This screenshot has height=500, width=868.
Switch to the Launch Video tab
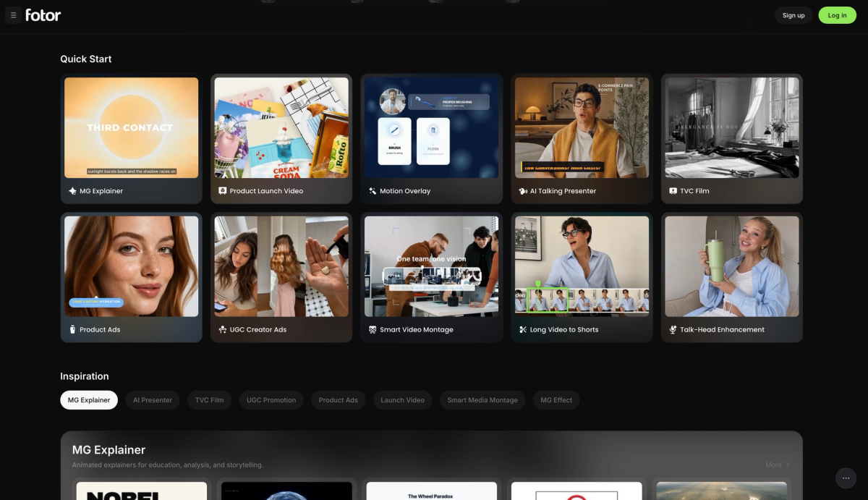[403, 400]
